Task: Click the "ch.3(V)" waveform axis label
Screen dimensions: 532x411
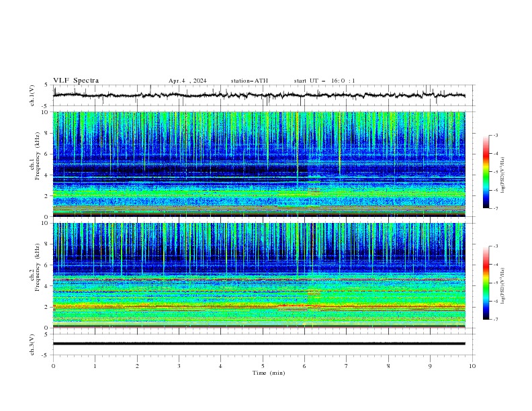Action: click(x=32, y=345)
